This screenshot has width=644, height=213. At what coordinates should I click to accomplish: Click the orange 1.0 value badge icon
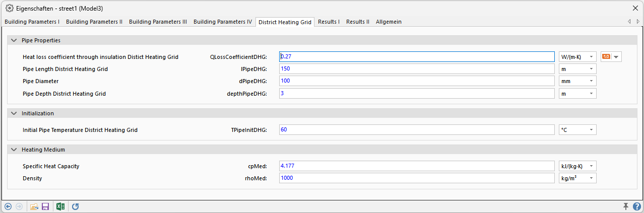click(x=606, y=56)
